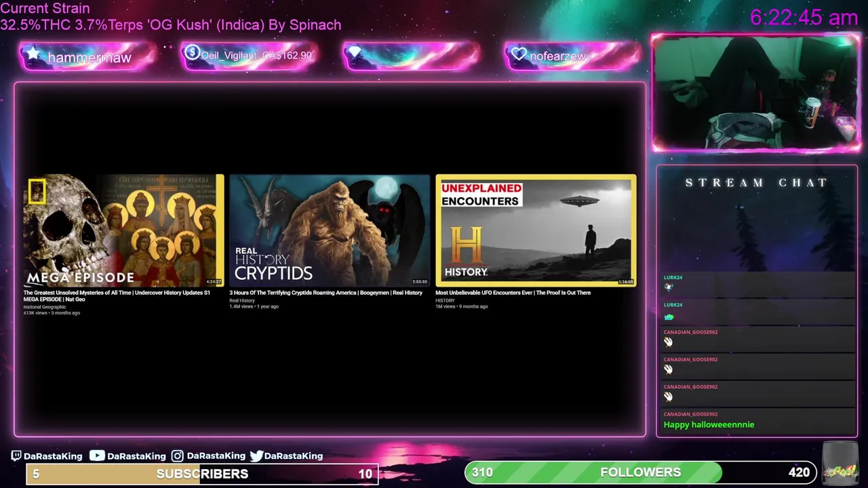Click '413K views • 3 months ago' text
The height and width of the screenshot is (488, 868).
coord(52,313)
